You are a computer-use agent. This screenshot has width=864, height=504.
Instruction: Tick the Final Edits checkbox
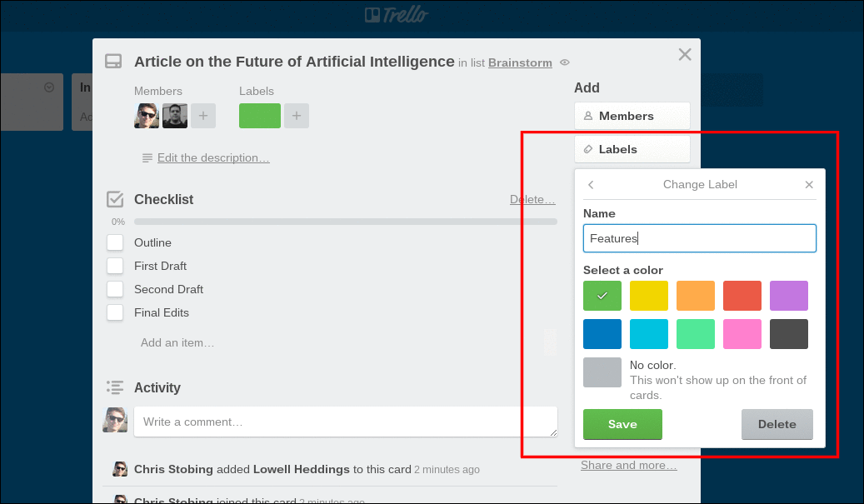[x=115, y=312]
